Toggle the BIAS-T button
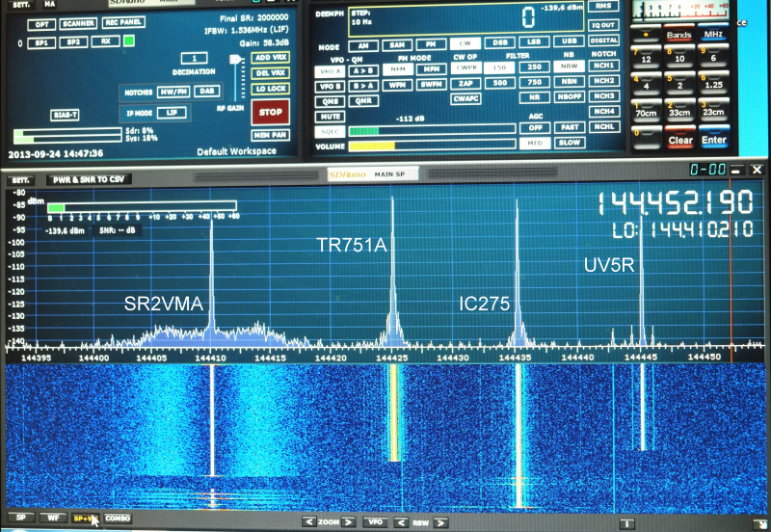 65,115
